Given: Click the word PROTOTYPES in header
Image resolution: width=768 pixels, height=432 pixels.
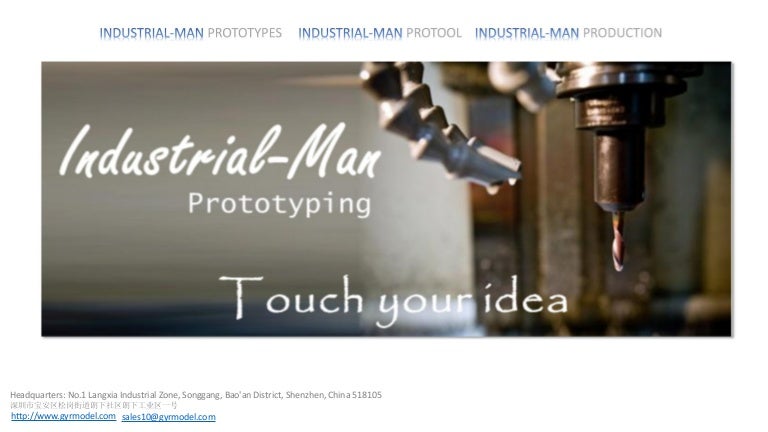Looking at the screenshot, I should (245, 33).
